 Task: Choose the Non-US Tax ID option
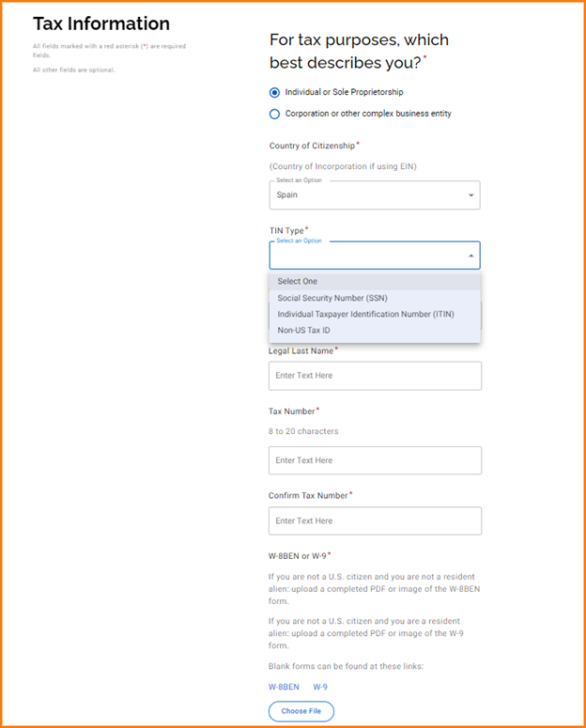[x=303, y=330]
